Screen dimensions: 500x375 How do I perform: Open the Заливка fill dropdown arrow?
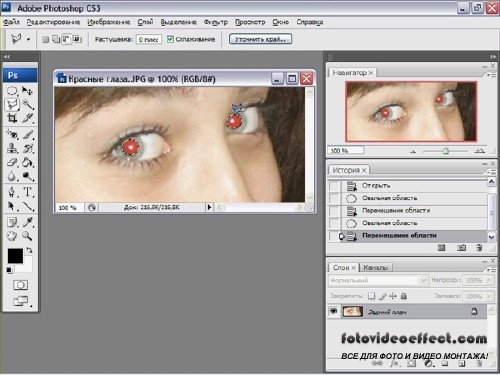click(489, 296)
